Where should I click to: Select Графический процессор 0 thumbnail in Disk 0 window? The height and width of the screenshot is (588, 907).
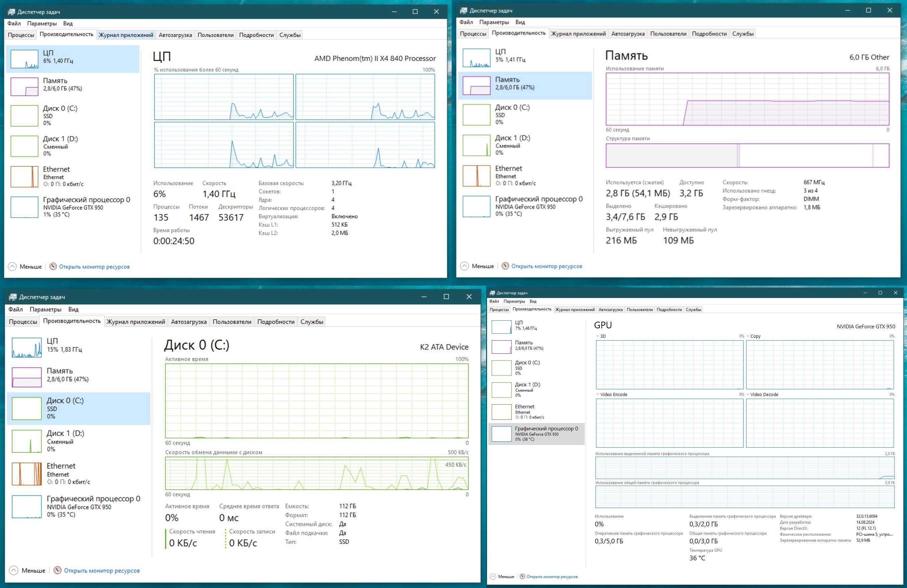click(x=27, y=507)
